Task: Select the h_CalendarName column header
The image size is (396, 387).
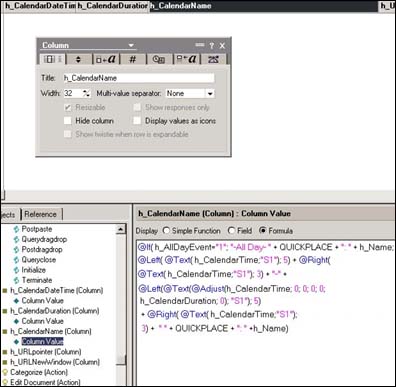Action: tap(264, 6)
